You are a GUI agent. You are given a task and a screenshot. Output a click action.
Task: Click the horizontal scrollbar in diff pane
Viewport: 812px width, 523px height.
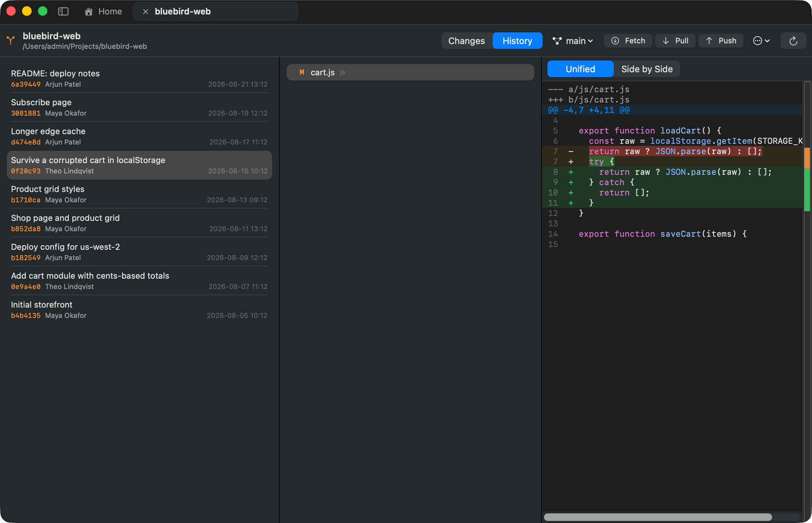click(x=658, y=517)
